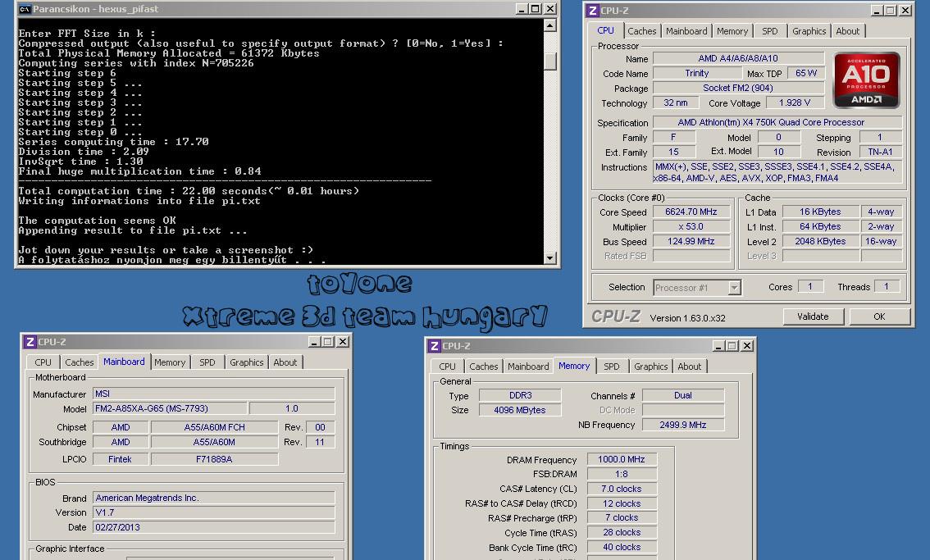Viewport: 930px width, 560px height.
Task: Switch to the CPU tab in the Mainboard window
Action: pos(43,362)
